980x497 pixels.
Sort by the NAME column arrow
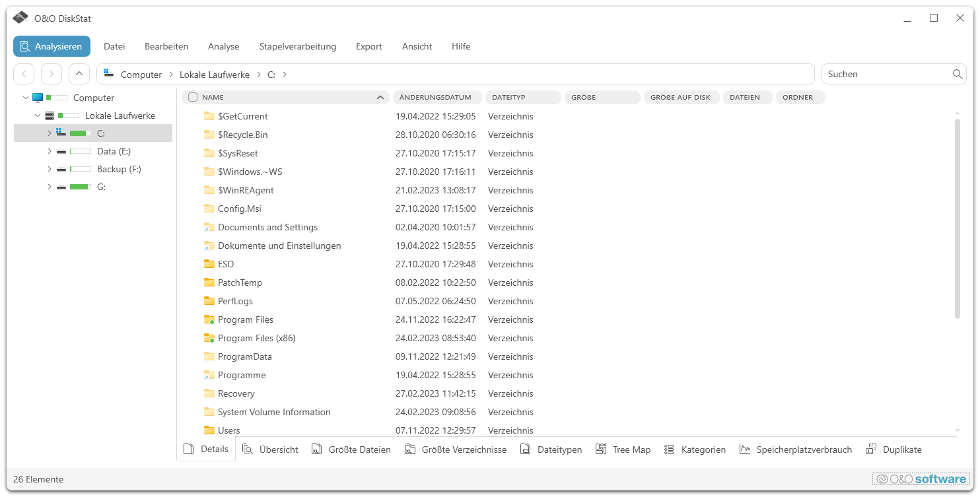click(380, 98)
